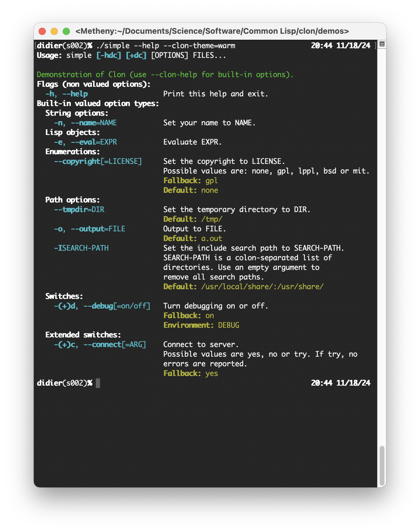Click the 'Path options:' heading
420x532 pixels.
73,200
